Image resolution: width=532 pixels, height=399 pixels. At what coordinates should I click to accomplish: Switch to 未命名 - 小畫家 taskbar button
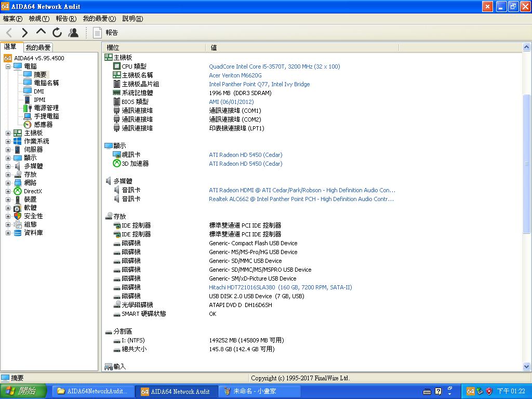point(260,391)
